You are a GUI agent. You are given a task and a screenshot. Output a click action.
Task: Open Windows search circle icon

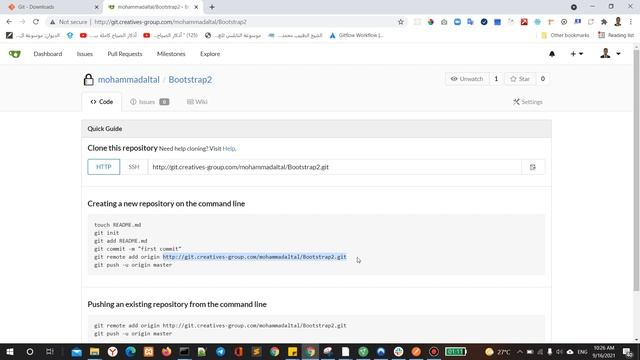click(x=30, y=351)
